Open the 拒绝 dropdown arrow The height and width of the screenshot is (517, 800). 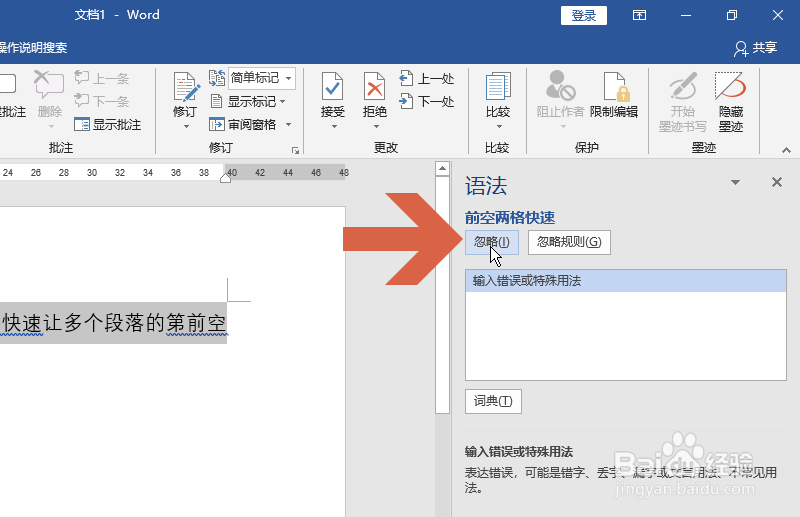click(376, 127)
